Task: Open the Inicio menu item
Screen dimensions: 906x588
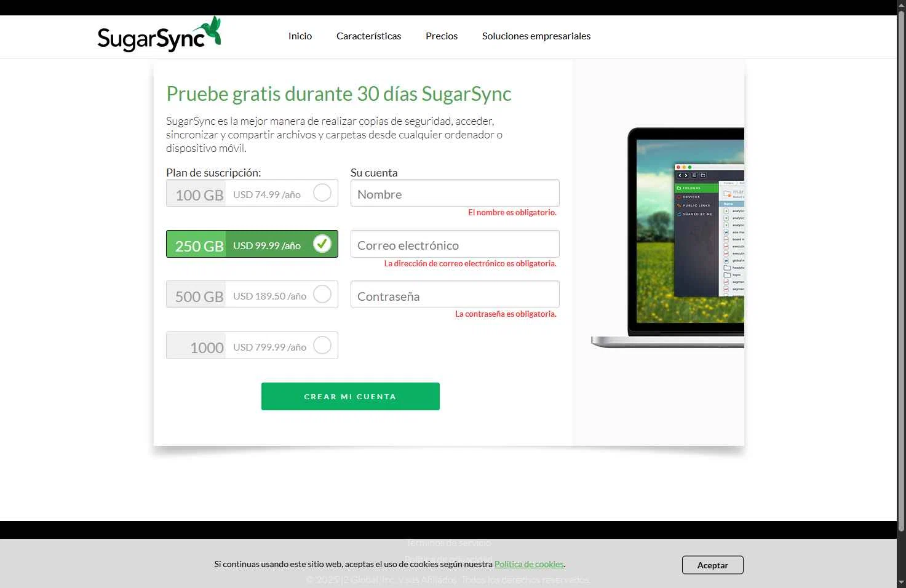Action: 300,36
